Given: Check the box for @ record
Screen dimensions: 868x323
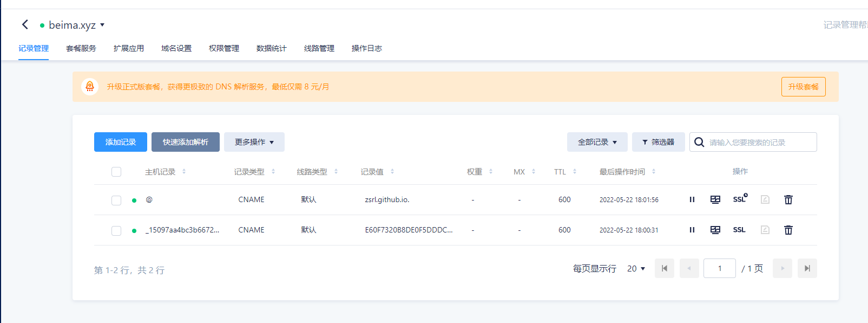Looking at the screenshot, I should pos(116,201).
